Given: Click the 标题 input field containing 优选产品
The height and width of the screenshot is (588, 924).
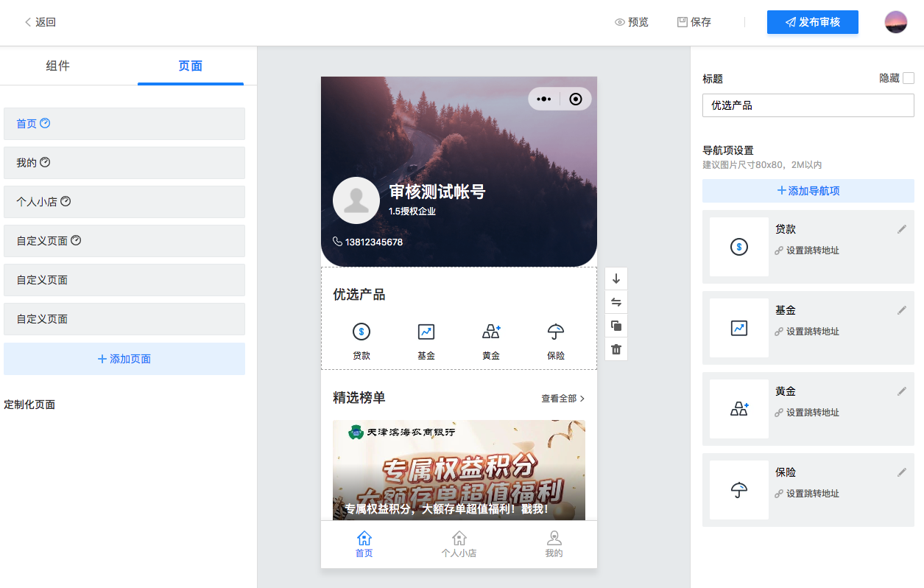Looking at the screenshot, I should (x=808, y=105).
